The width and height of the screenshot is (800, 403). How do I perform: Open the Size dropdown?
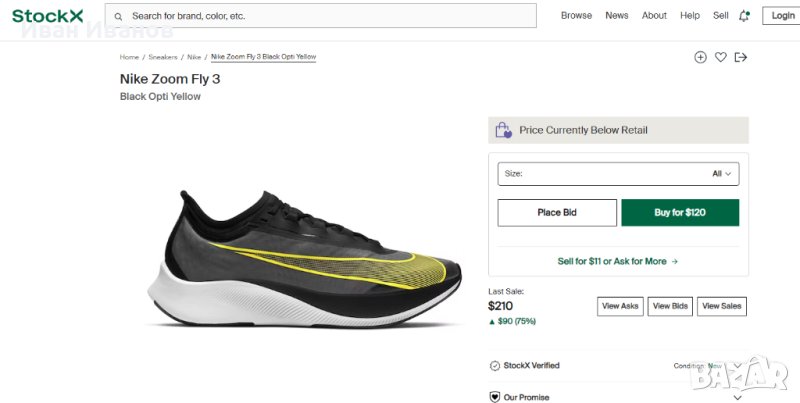(x=618, y=173)
